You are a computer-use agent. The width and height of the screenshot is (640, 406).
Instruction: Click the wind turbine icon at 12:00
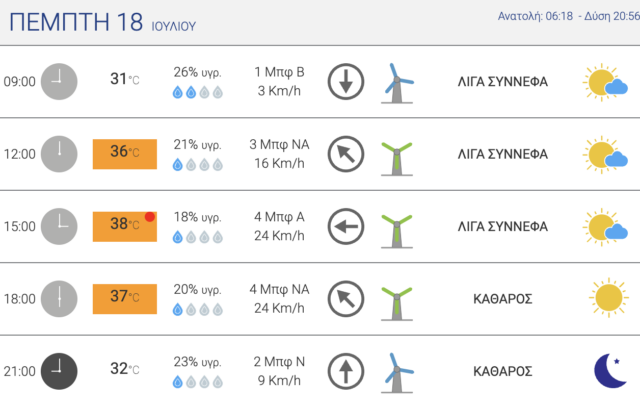(398, 155)
